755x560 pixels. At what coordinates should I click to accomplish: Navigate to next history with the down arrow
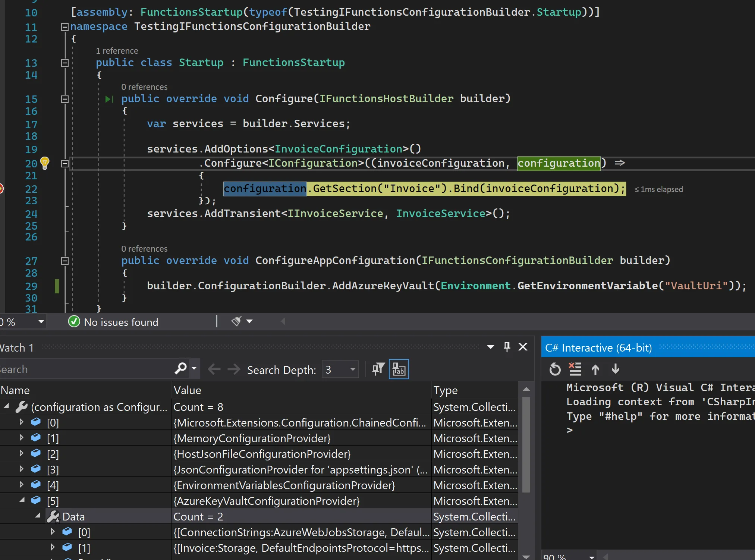615,369
